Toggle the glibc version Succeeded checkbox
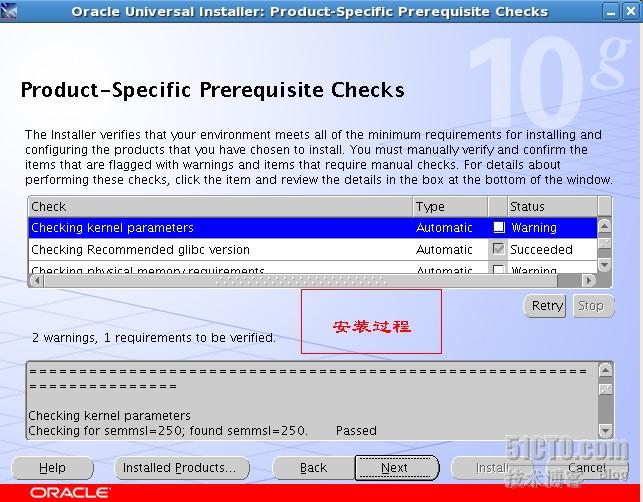Image resolution: width=643 pixels, height=502 pixels. pos(498,249)
